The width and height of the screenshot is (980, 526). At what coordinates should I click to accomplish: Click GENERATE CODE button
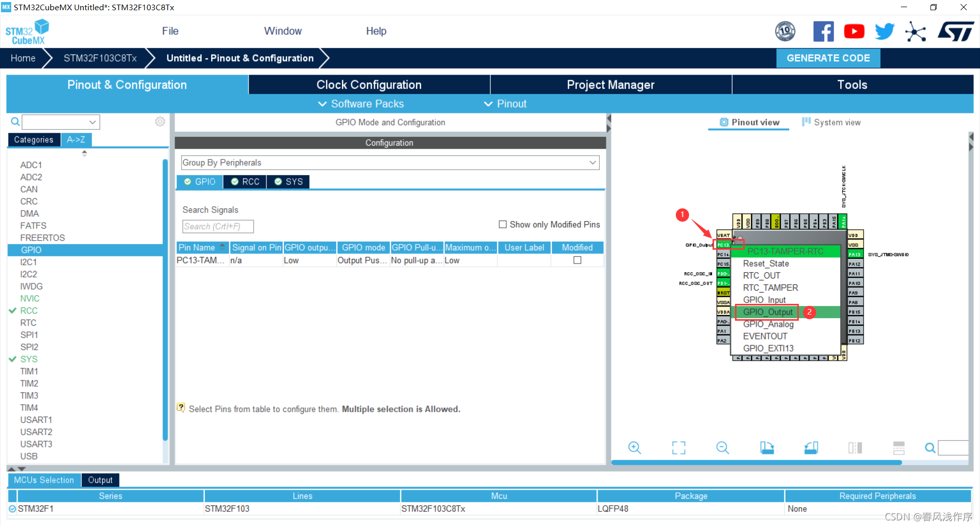tap(828, 58)
